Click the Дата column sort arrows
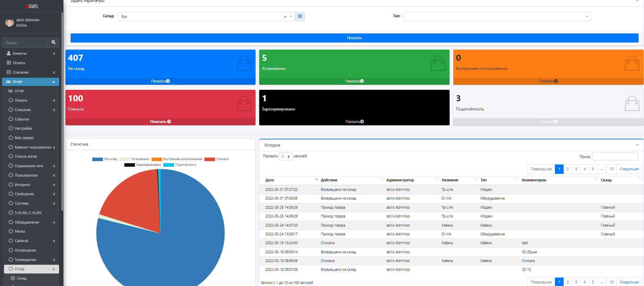644x286 pixels. [x=316, y=179]
